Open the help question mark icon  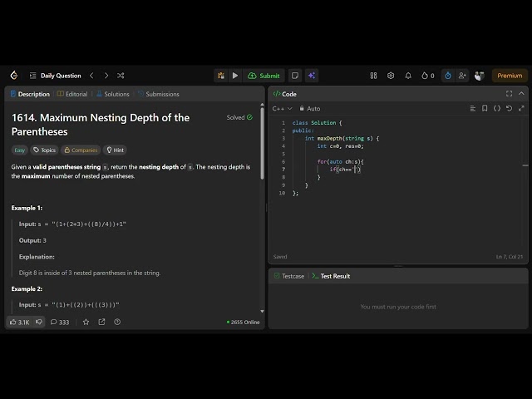(x=117, y=322)
